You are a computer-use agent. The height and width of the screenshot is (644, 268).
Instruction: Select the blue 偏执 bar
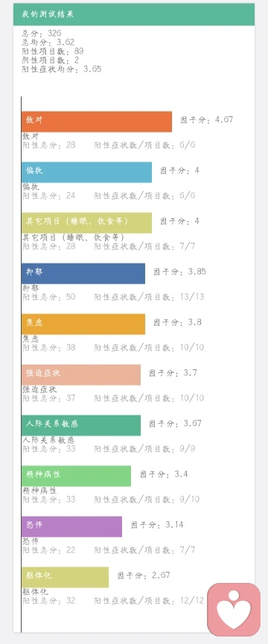click(86, 172)
